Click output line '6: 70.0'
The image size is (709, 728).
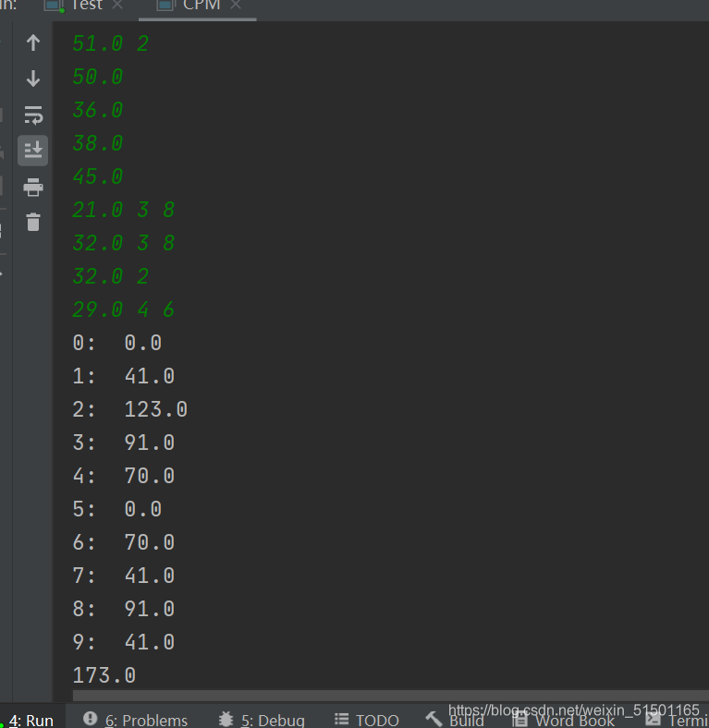pyautogui.click(x=124, y=542)
